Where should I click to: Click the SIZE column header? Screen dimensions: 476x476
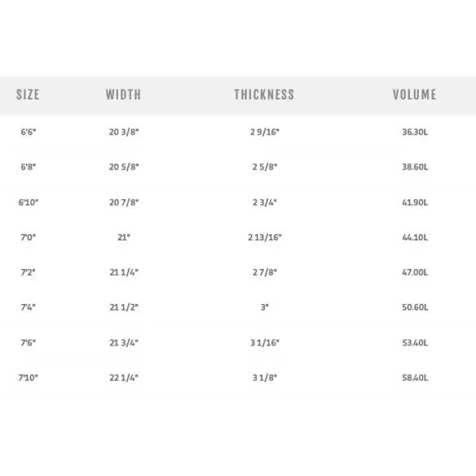pyautogui.click(x=28, y=95)
